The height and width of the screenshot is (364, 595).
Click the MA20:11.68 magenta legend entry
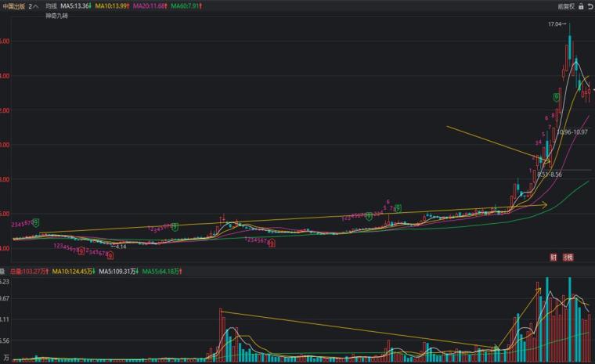coord(150,5)
